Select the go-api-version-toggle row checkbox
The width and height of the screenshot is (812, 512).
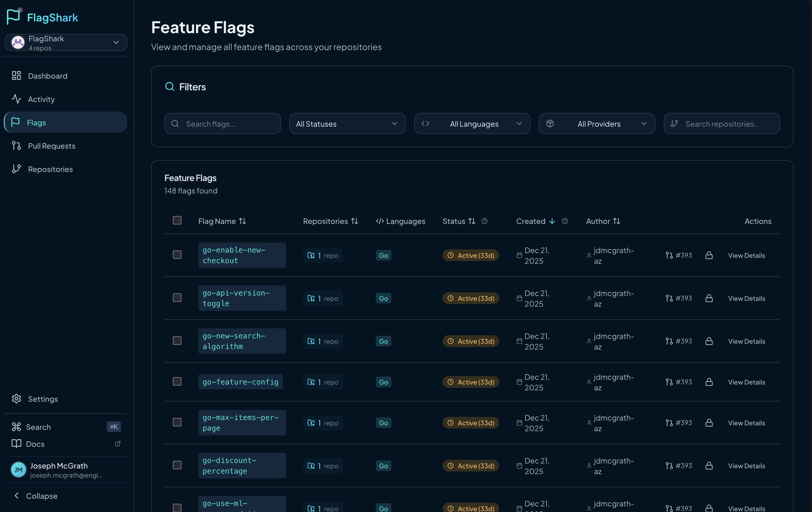177,298
